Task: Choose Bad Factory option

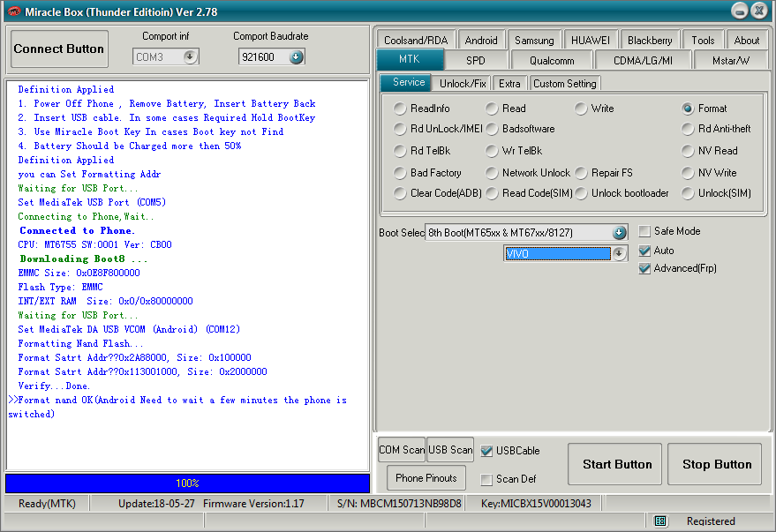Action: tap(400, 173)
